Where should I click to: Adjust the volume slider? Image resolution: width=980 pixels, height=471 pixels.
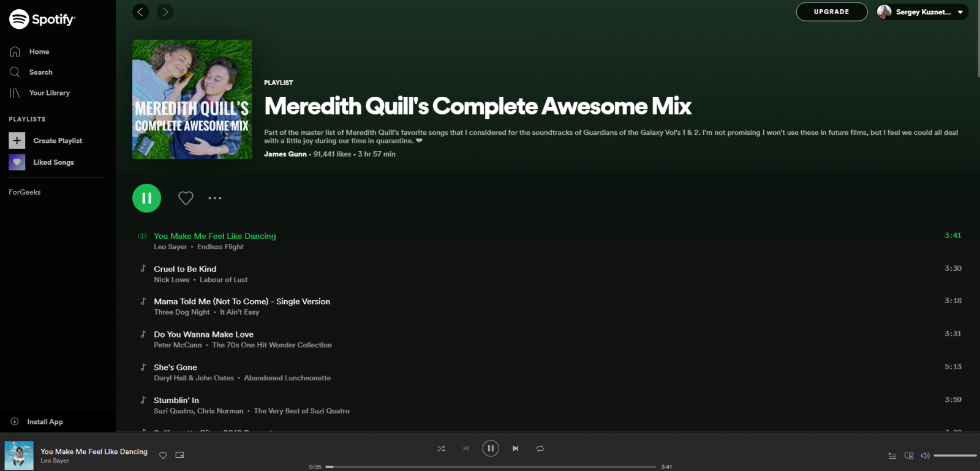[955, 456]
